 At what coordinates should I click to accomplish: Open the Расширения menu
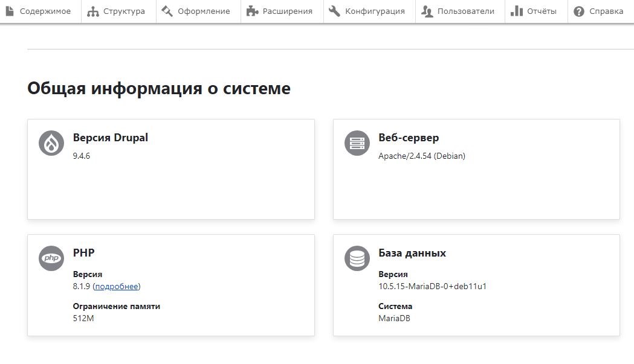282,11
